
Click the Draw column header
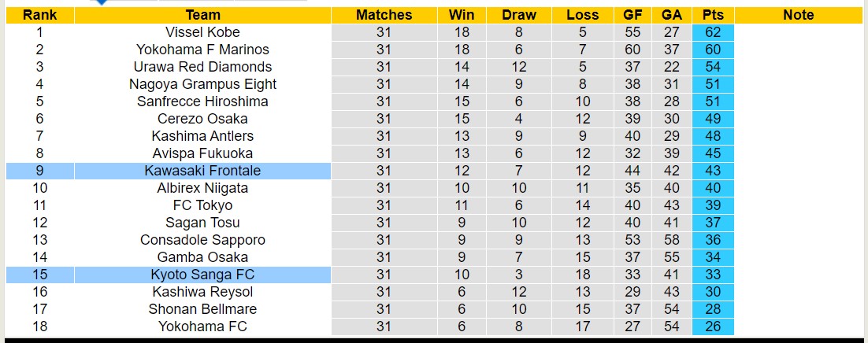pyautogui.click(x=519, y=15)
